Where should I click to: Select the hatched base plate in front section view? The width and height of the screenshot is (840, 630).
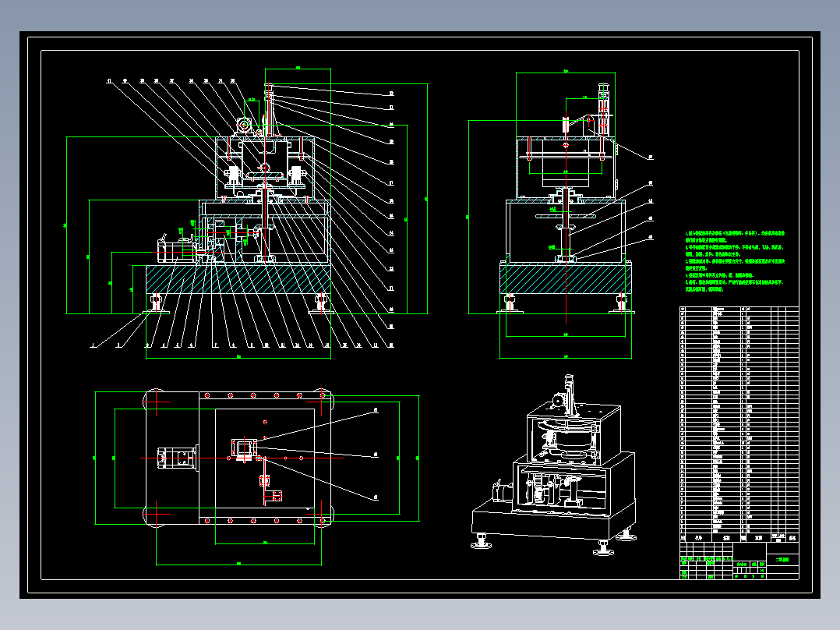(x=238, y=279)
